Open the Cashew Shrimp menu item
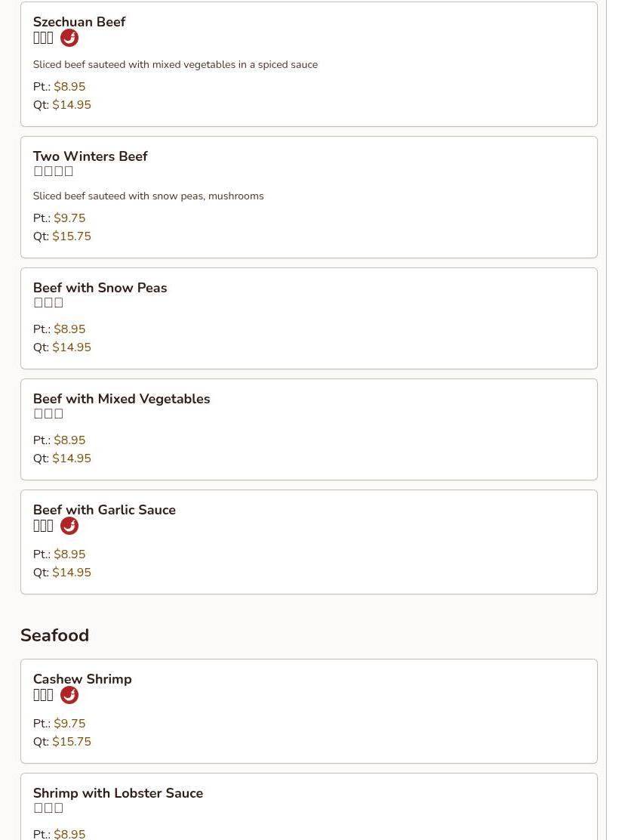The width and height of the screenshot is (622, 840). point(309,711)
